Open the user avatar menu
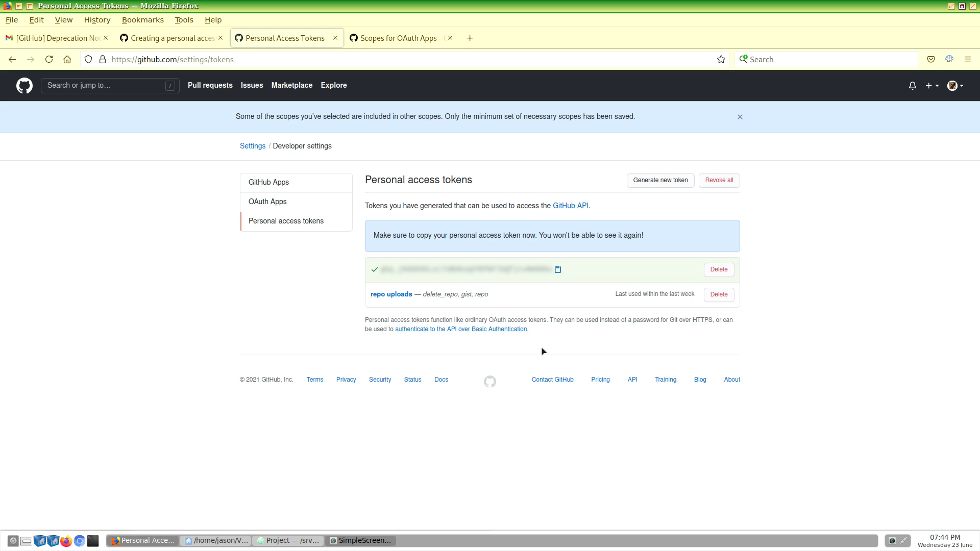This screenshot has width=980, height=551. [955, 86]
